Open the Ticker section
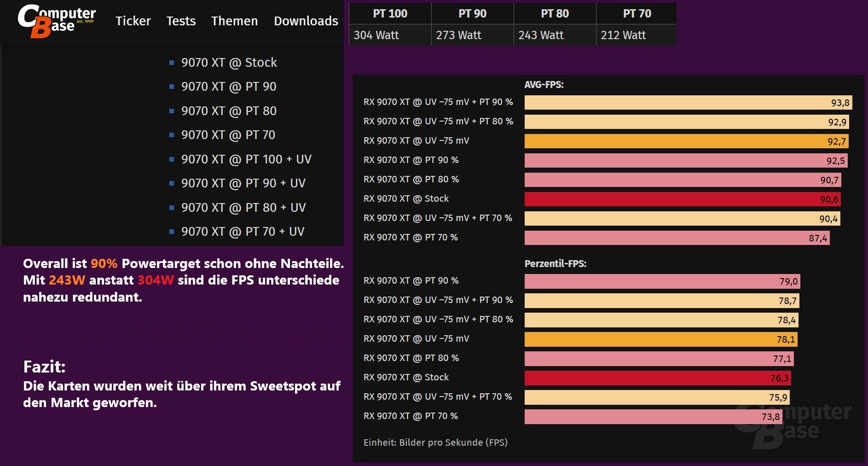This screenshot has width=868, height=466. tap(133, 21)
